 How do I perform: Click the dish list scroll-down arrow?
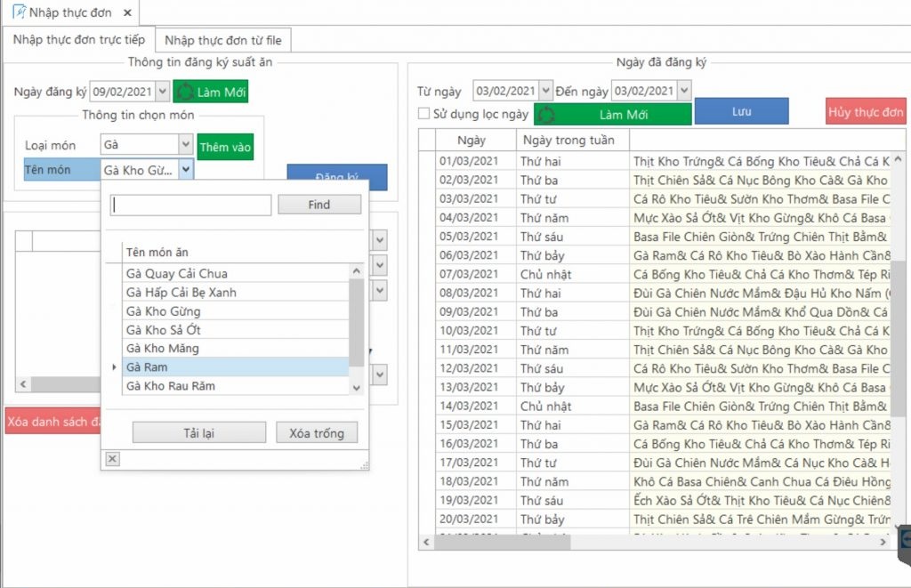(357, 387)
